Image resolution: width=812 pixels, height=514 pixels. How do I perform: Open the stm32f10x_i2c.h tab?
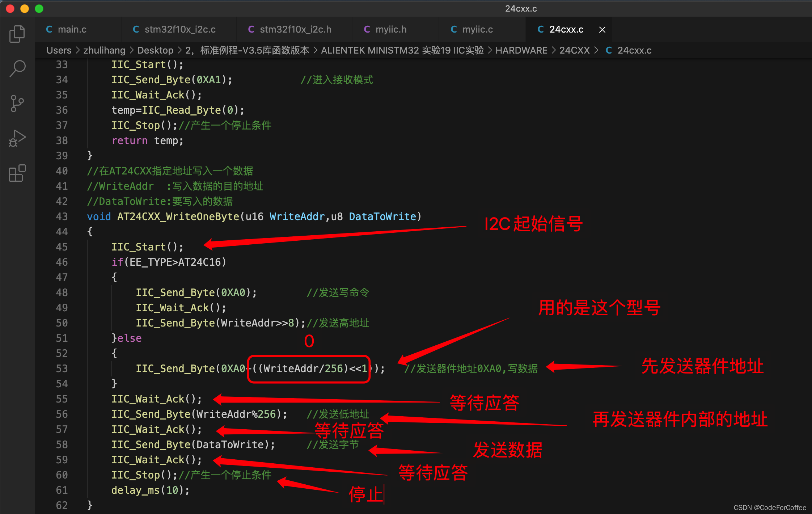295,29
